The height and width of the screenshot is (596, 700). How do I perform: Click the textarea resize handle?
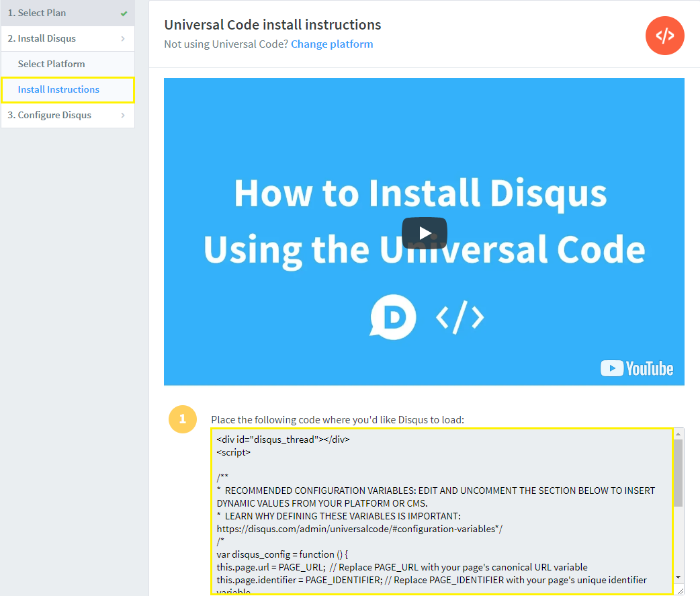pos(679,591)
